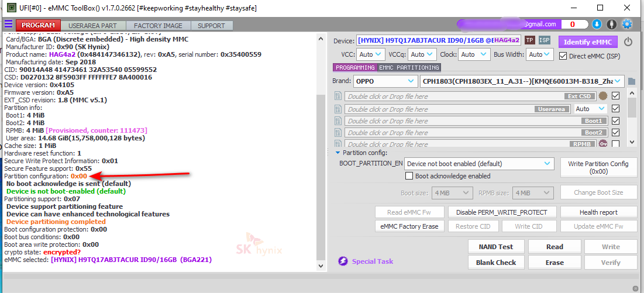
Task: Select the EMMC PARTITIONING sub-tab
Action: pyautogui.click(x=409, y=67)
